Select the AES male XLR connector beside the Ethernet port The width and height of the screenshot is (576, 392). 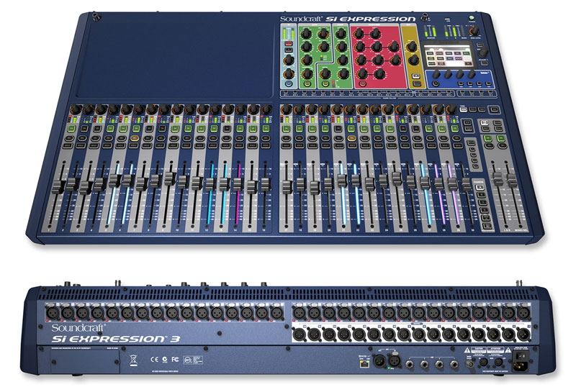(x=379, y=361)
